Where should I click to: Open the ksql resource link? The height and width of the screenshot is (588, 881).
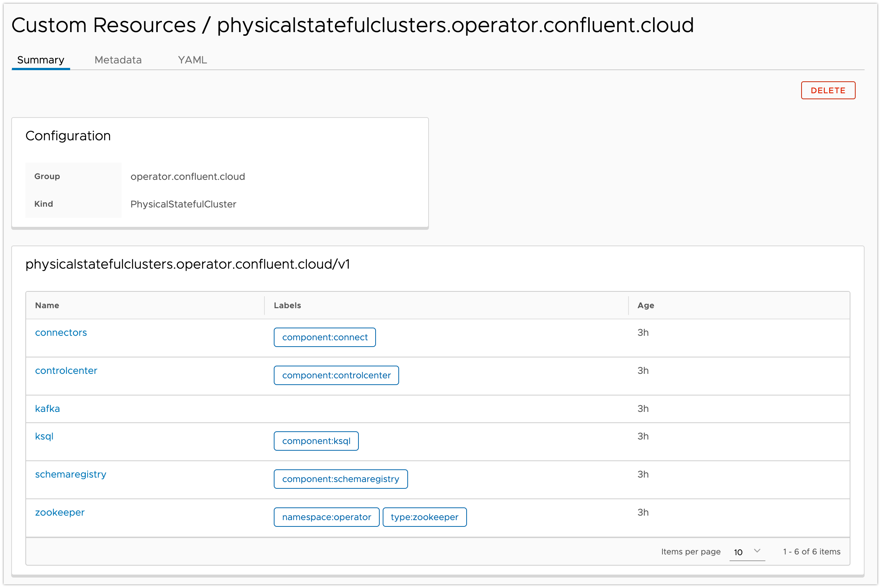pyautogui.click(x=44, y=436)
